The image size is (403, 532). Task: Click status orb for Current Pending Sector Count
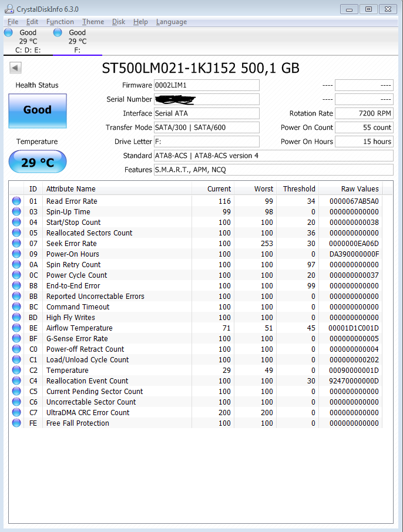point(16,391)
